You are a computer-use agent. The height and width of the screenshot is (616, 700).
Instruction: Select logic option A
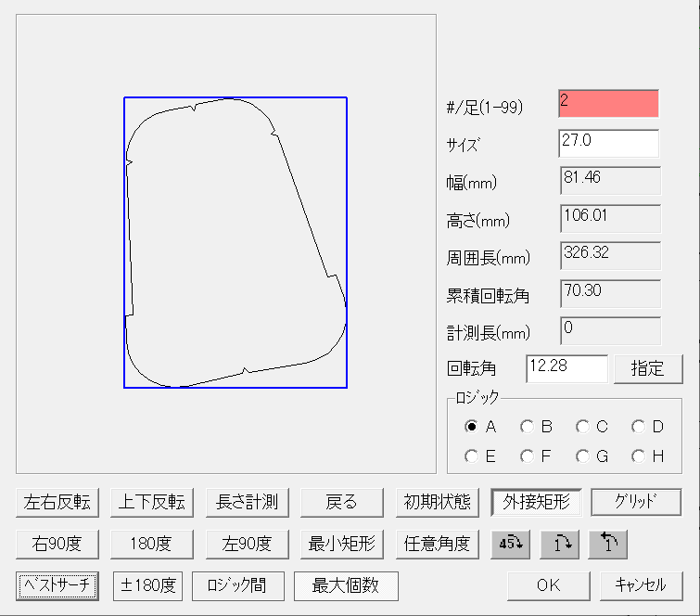471,427
